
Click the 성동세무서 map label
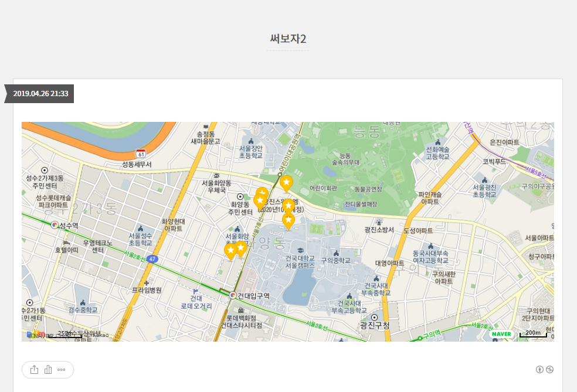point(137,165)
